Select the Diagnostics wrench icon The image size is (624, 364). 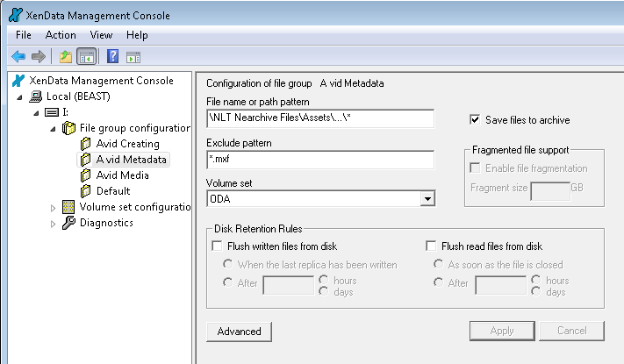coord(68,223)
